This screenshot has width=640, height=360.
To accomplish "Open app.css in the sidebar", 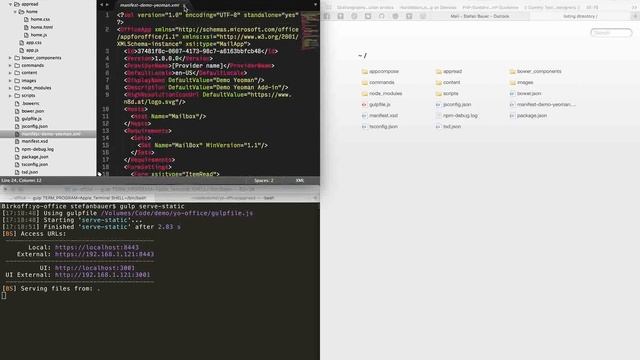I will click(x=34, y=43).
